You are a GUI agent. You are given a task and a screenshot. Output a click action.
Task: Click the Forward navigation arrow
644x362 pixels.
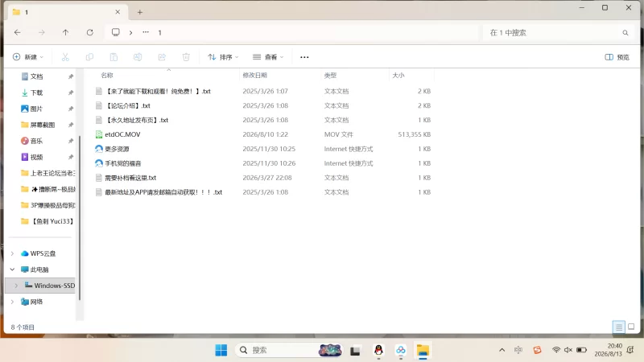42,32
